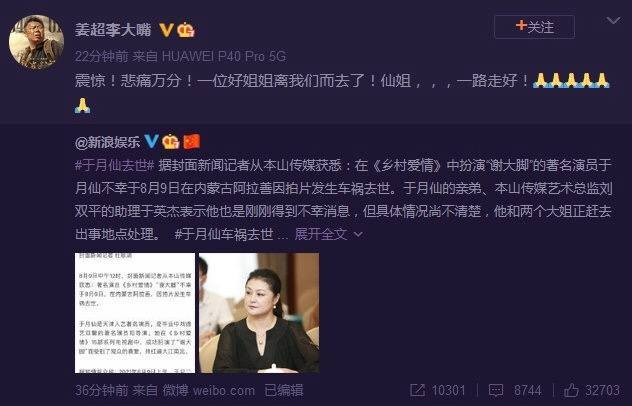Viewport: 632px width, 406px height.
Task: Click gold verified V badge beside 姜超李大嘴
Action: (166, 30)
